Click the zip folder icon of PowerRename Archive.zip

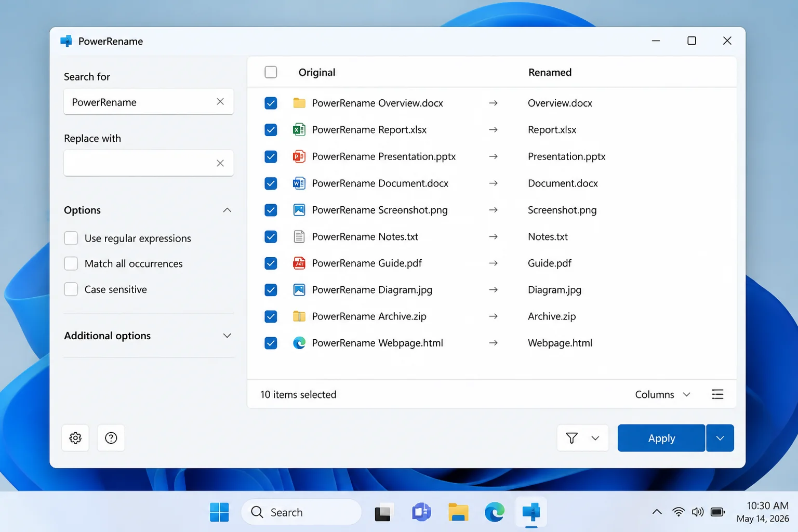click(x=299, y=316)
